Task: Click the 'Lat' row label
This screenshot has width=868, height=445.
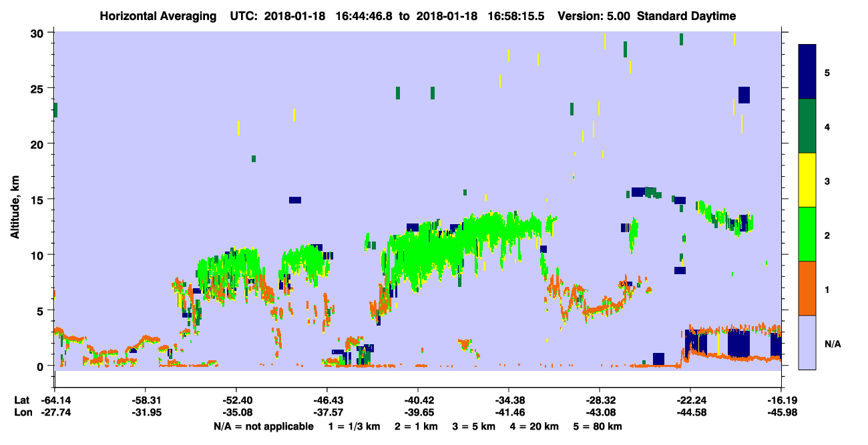Action: point(21,400)
